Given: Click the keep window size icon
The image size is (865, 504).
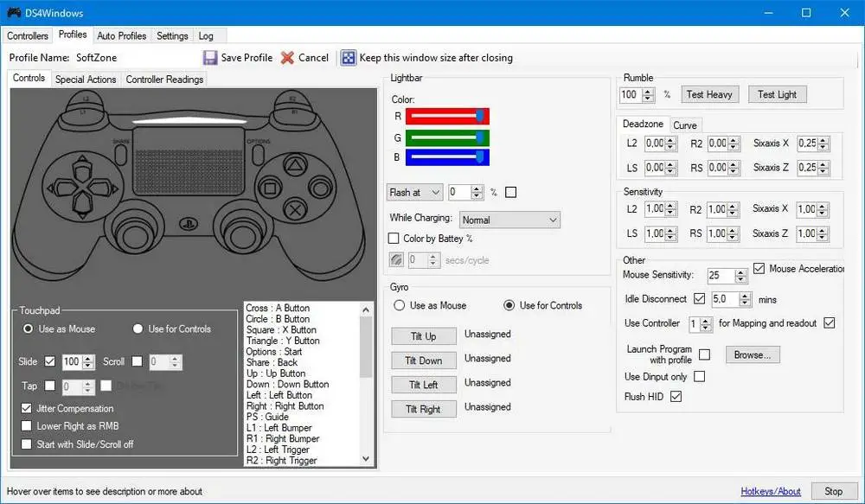Looking at the screenshot, I should tap(348, 57).
